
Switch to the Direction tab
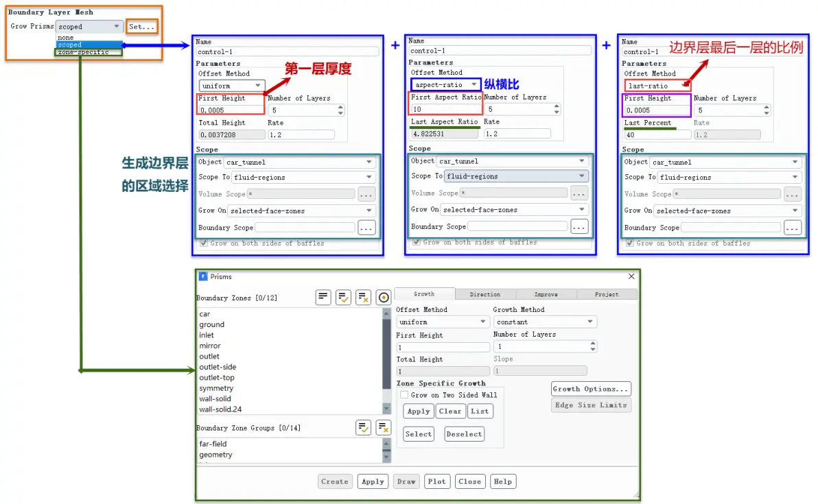484,294
